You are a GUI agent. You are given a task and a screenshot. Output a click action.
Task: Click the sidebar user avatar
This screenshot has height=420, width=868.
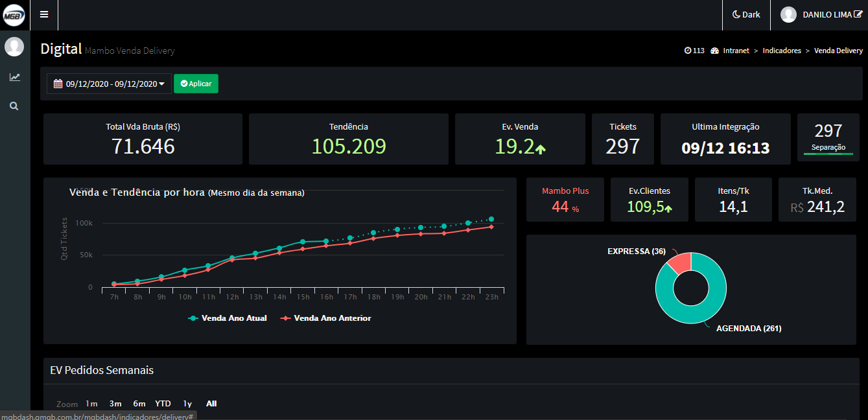click(x=14, y=47)
